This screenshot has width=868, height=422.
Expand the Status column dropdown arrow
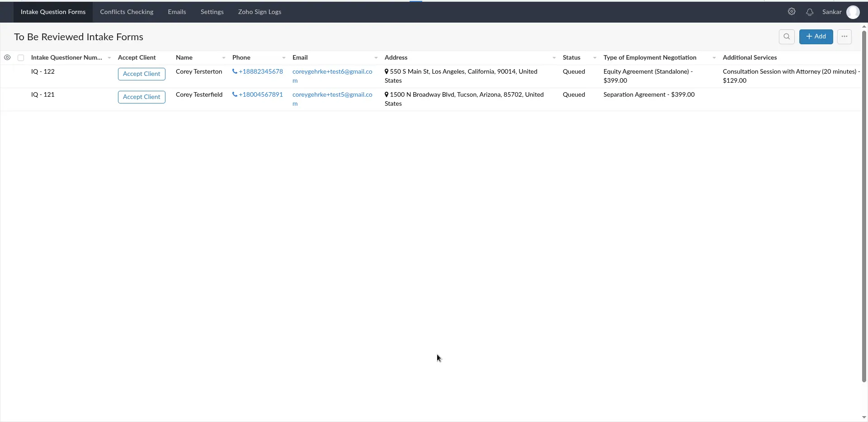(594, 58)
